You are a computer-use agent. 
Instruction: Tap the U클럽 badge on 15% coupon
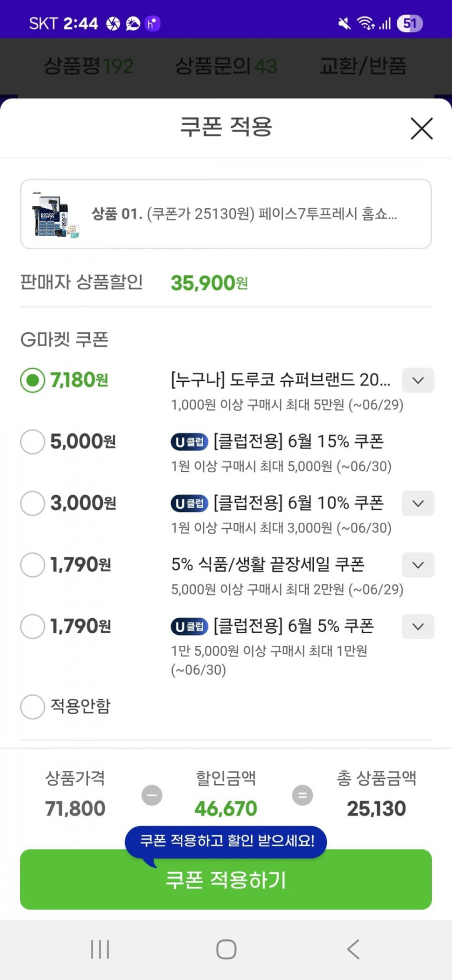(x=189, y=442)
